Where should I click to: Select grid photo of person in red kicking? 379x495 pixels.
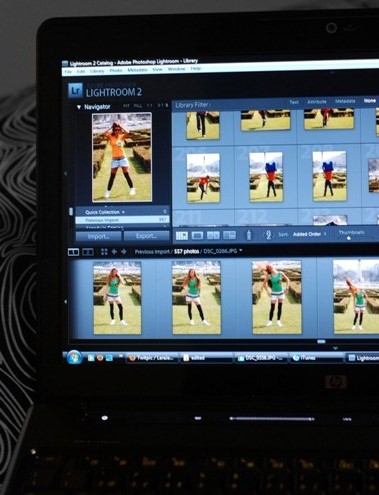[x=203, y=178]
